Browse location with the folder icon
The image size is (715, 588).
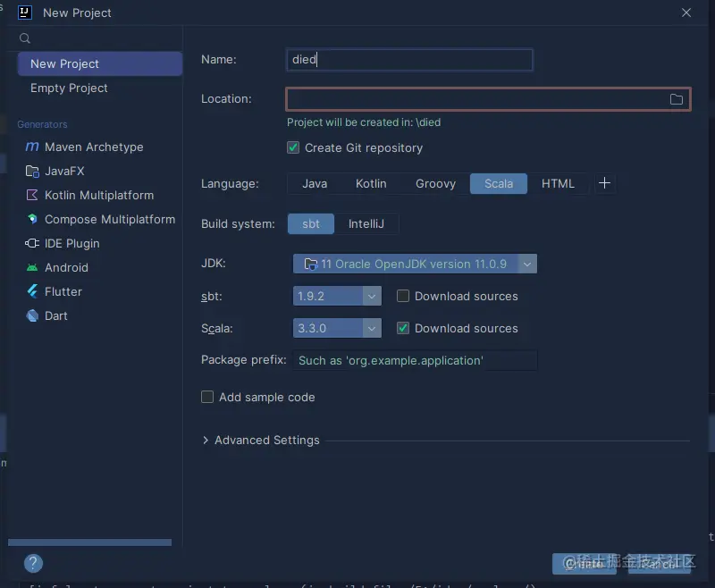tap(677, 99)
